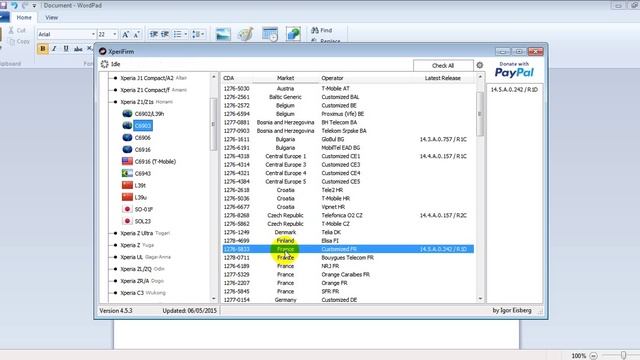The width and height of the screenshot is (640, 360).
Task: Click the Japan flag icon beside SO-01F
Action: click(127, 209)
